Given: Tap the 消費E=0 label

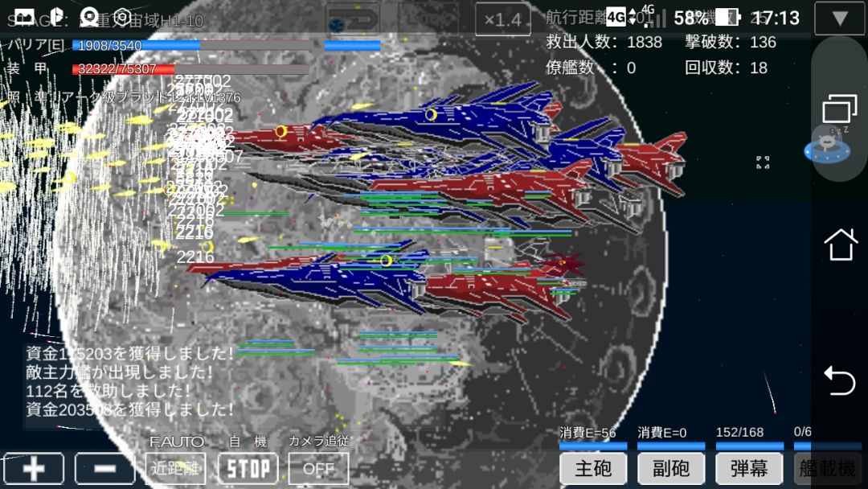Looking at the screenshot, I should coord(661,433).
